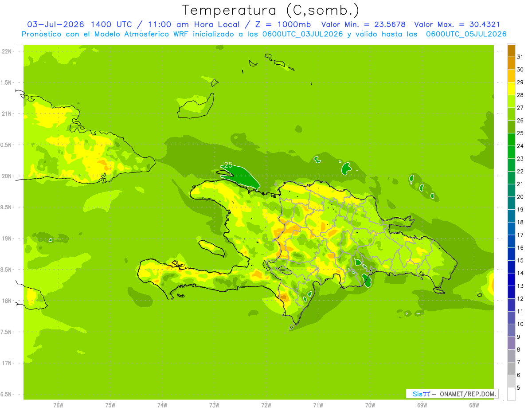Click the longitude label "69W"
The height and width of the screenshot is (411, 532).
pos(422,405)
